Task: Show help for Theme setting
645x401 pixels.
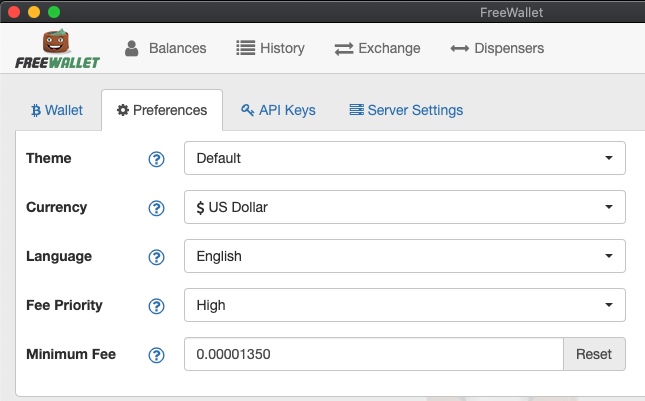Action: (156, 159)
